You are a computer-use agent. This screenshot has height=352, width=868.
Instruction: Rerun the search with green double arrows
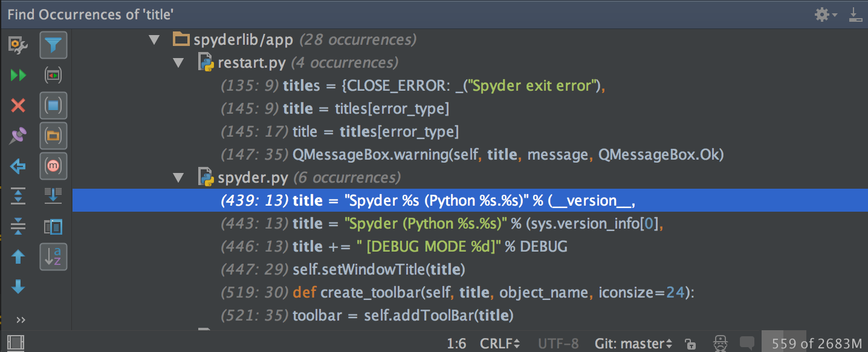click(x=18, y=76)
